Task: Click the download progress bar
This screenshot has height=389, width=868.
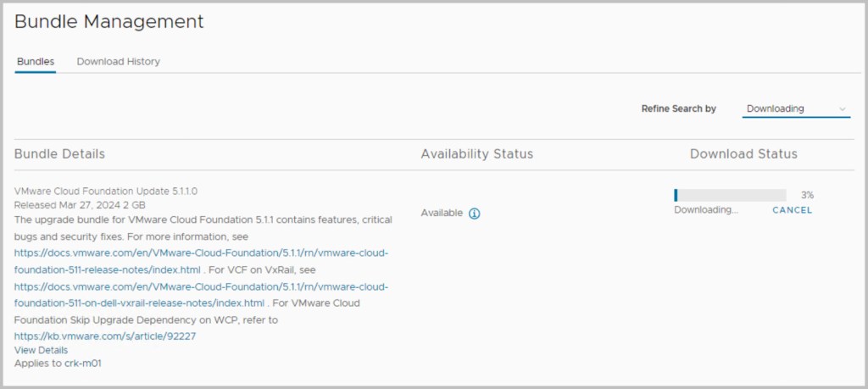Action: click(730, 195)
